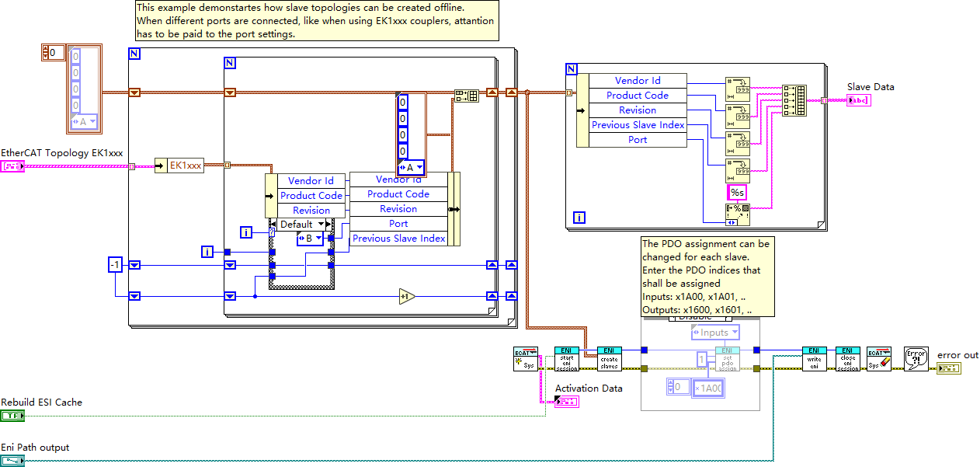
Task: Click Revision in the Slave Data loop unbundle
Action: pos(638,110)
